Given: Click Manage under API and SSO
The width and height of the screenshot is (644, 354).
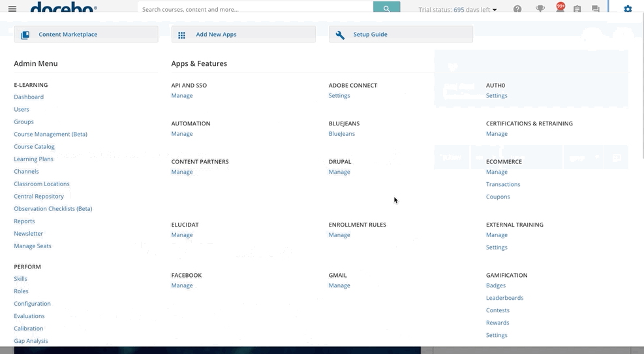Looking at the screenshot, I should (182, 96).
